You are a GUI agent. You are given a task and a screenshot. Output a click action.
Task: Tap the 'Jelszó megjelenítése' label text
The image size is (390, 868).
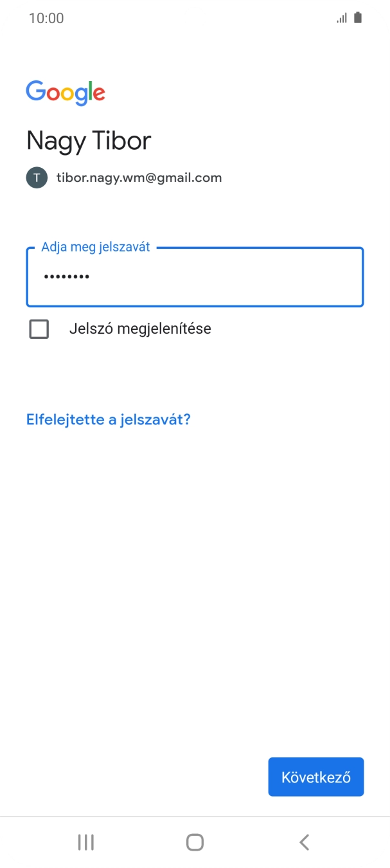[140, 329]
